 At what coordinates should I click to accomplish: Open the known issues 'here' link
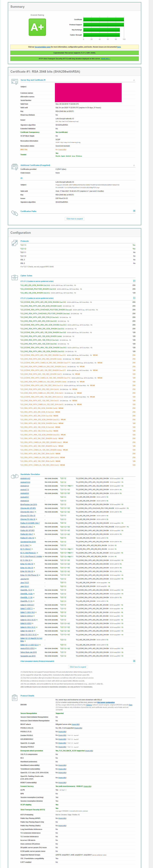tap(119, 47)
